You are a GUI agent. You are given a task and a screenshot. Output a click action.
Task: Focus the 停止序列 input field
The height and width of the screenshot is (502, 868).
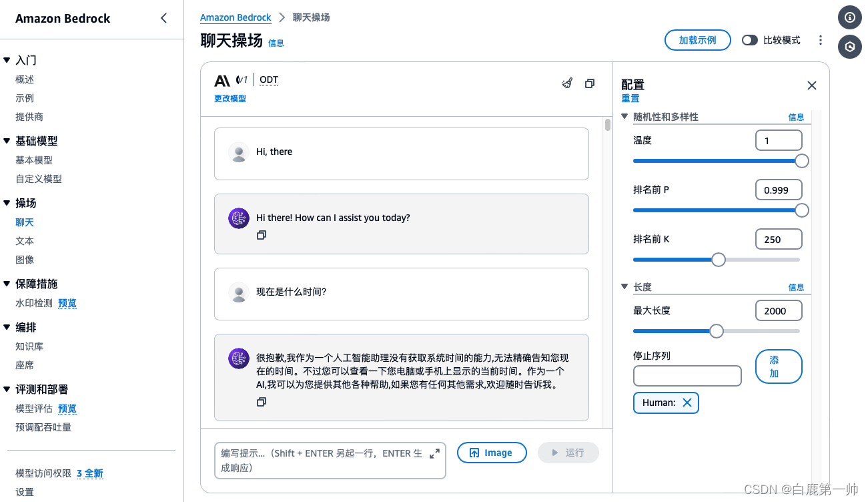687,376
